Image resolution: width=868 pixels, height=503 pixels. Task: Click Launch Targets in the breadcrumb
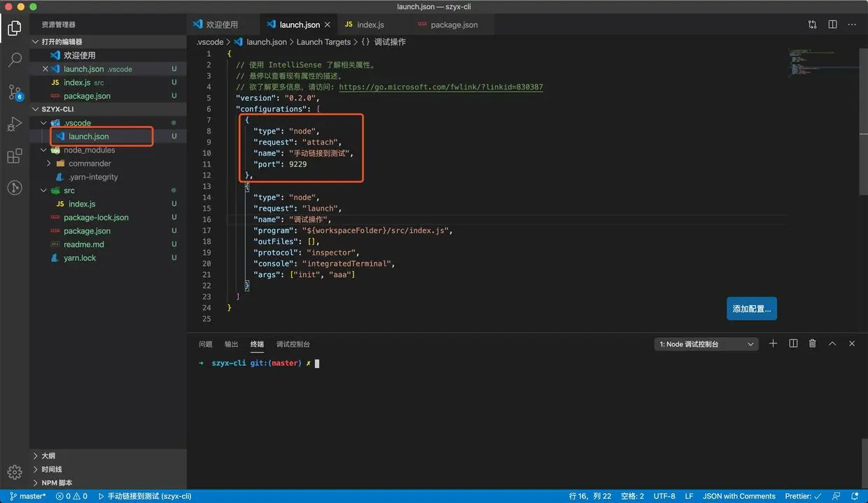click(x=323, y=42)
